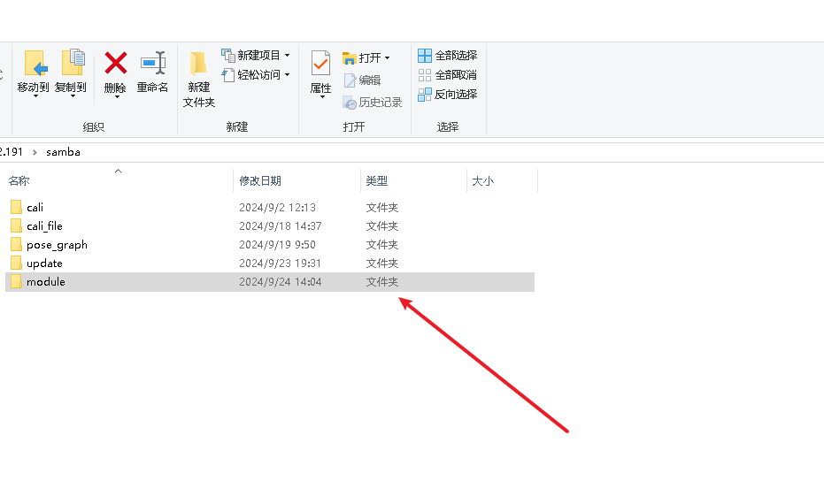Image resolution: width=824 pixels, height=504 pixels.
Task: Open History (历史记录) from the ribbon
Action: [372, 103]
